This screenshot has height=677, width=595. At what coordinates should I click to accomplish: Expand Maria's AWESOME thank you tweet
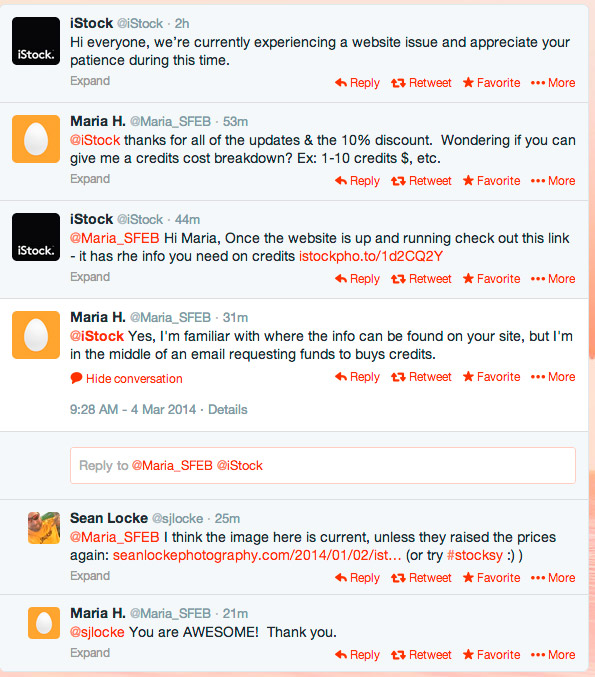point(90,652)
